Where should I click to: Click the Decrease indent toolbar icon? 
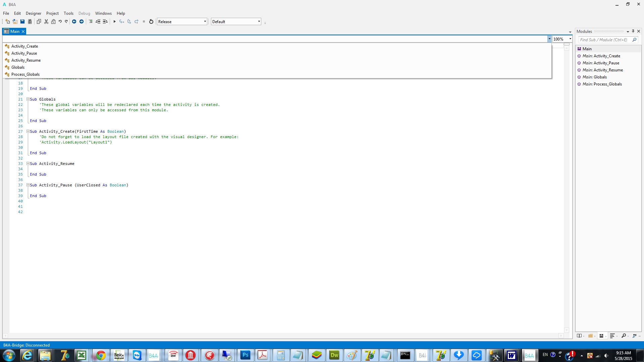coord(98,21)
